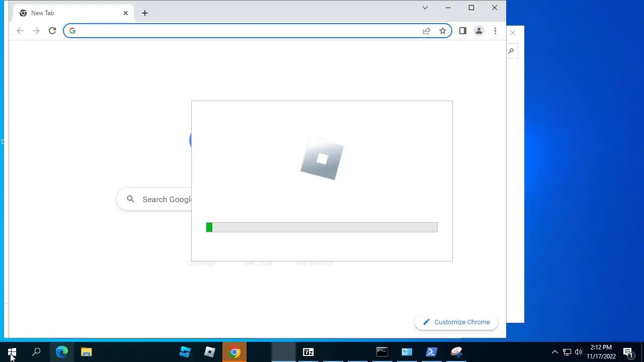Viewport: 644px width, 362px height.
Task: Reload the current Chrome page
Action: pyautogui.click(x=52, y=31)
